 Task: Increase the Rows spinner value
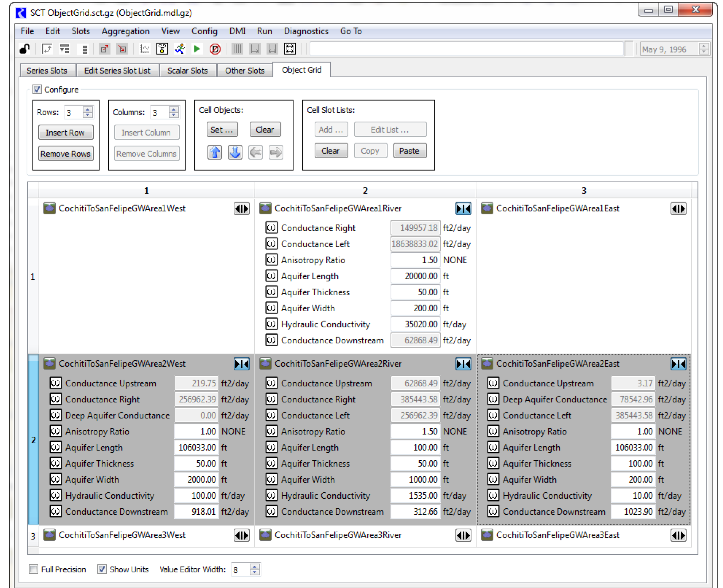(x=88, y=109)
